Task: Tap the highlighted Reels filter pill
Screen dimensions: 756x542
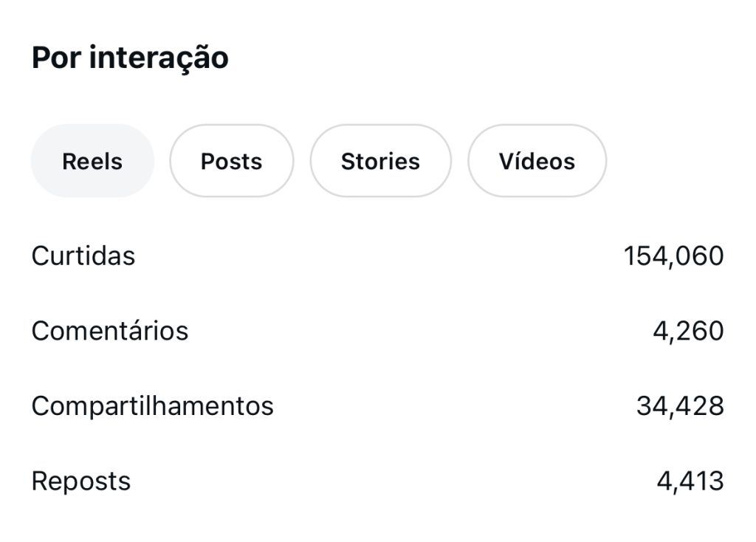Action: (92, 161)
